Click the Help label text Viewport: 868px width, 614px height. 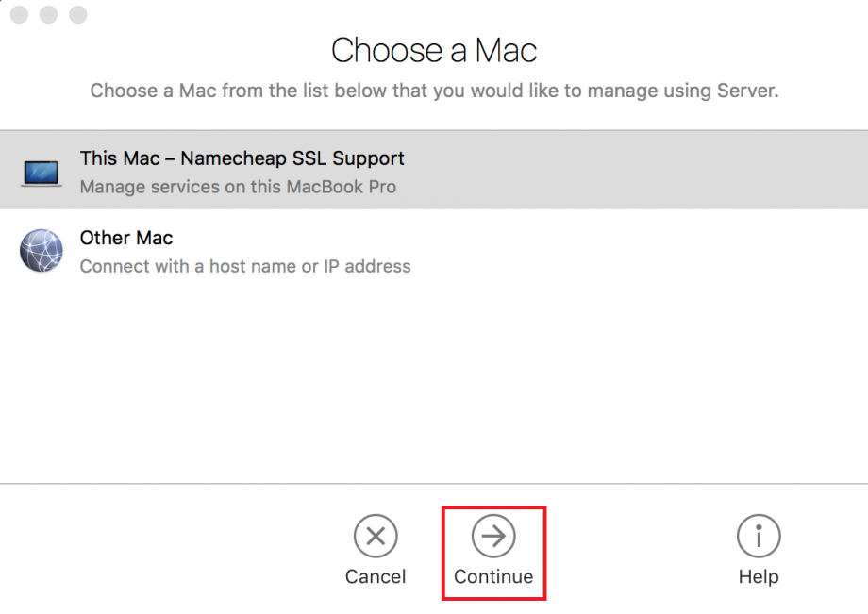click(x=759, y=576)
